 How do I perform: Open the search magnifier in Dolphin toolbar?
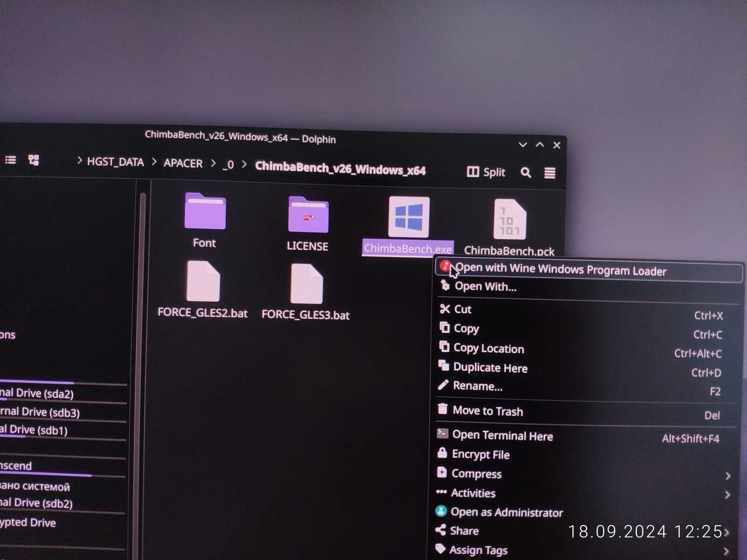pyautogui.click(x=526, y=173)
